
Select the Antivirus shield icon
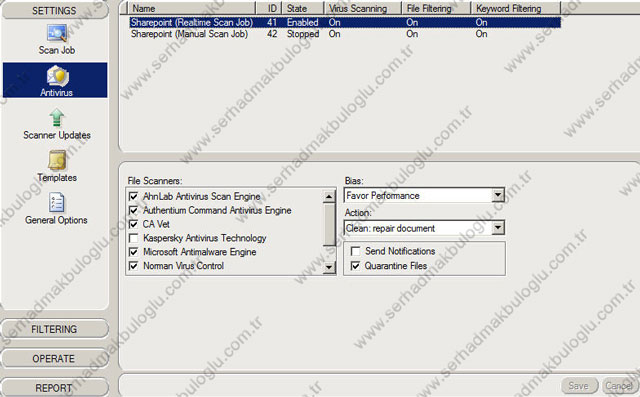point(57,76)
